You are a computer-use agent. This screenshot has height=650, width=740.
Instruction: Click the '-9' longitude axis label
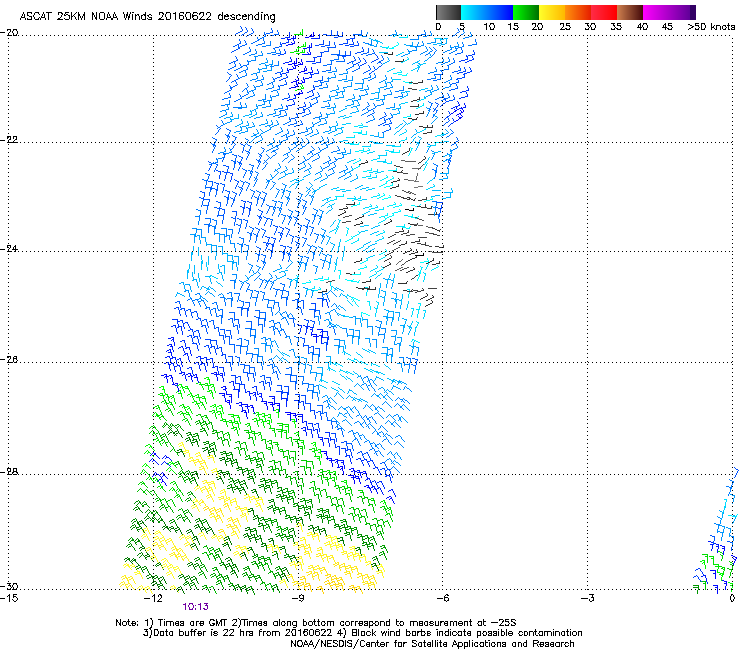[298, 598]
